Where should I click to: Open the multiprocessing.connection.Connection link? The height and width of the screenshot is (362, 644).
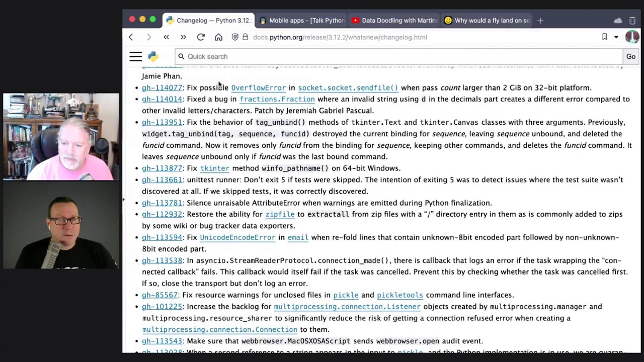pos(219,329)
